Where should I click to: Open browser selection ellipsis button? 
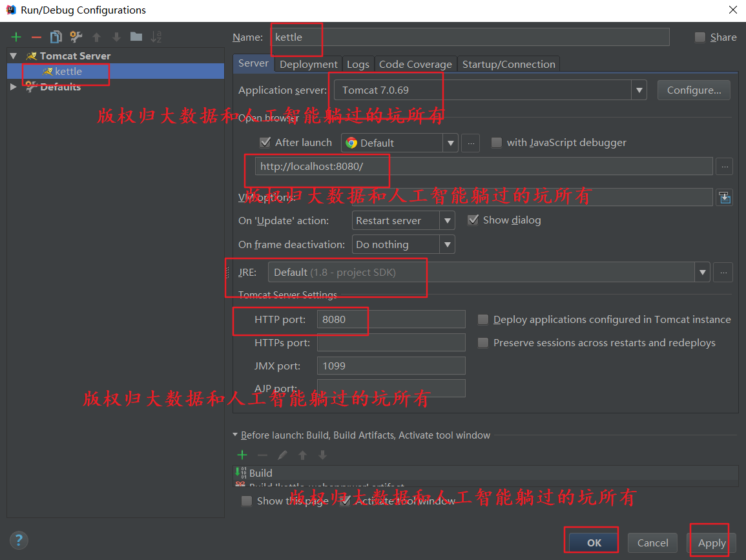pos(471,143)
